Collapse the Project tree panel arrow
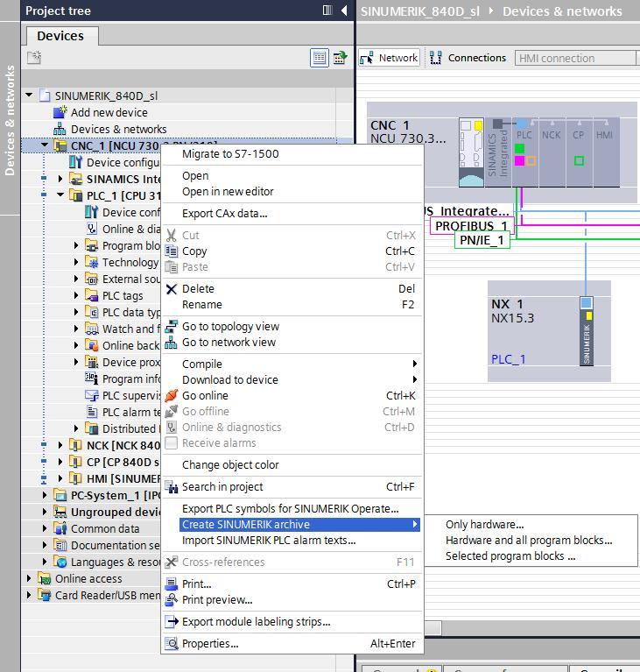The width and height of the screenshot is (640, 672). coord(344,11)
